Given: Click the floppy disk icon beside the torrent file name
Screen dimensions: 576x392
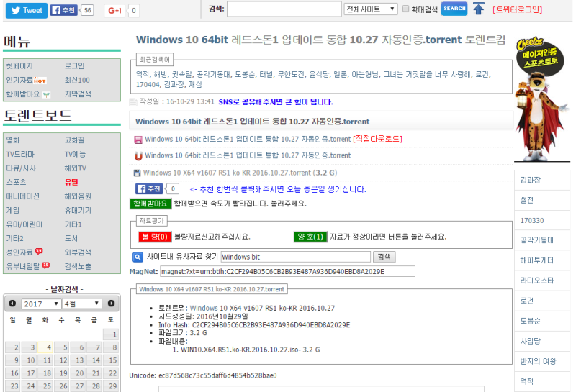Looking at the screenshot, I should pyautogui.click(x=137, y=173).
